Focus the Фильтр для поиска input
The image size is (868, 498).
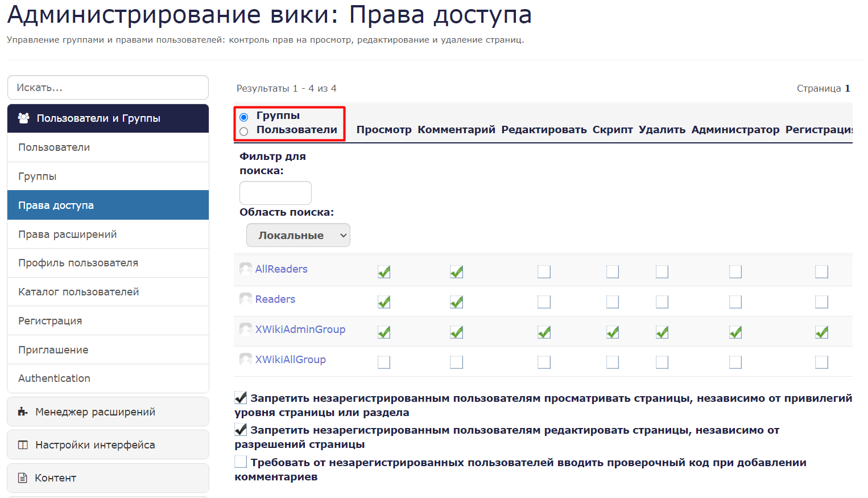pyautogui.click(x=275, y=193)
